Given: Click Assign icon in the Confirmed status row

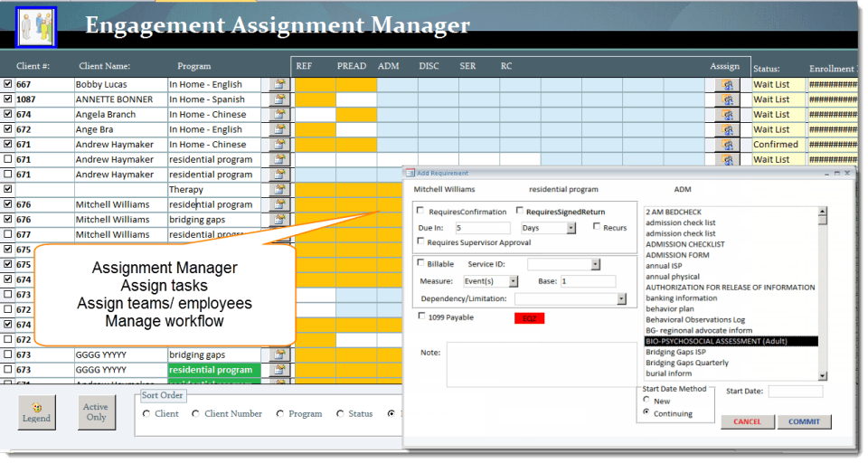Looking at the screenshot, I should tap(727, 144).
